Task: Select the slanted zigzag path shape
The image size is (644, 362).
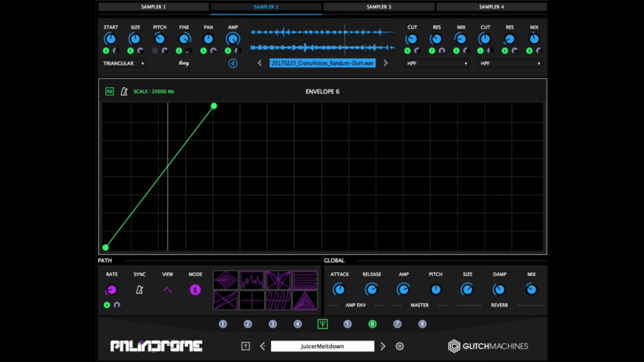Action: click(x=279, y=300)
